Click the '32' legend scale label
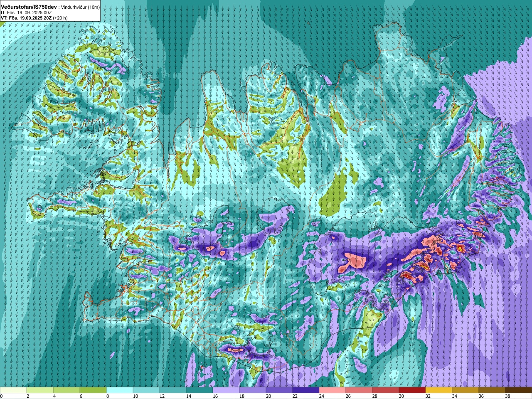 coord(428,396)
